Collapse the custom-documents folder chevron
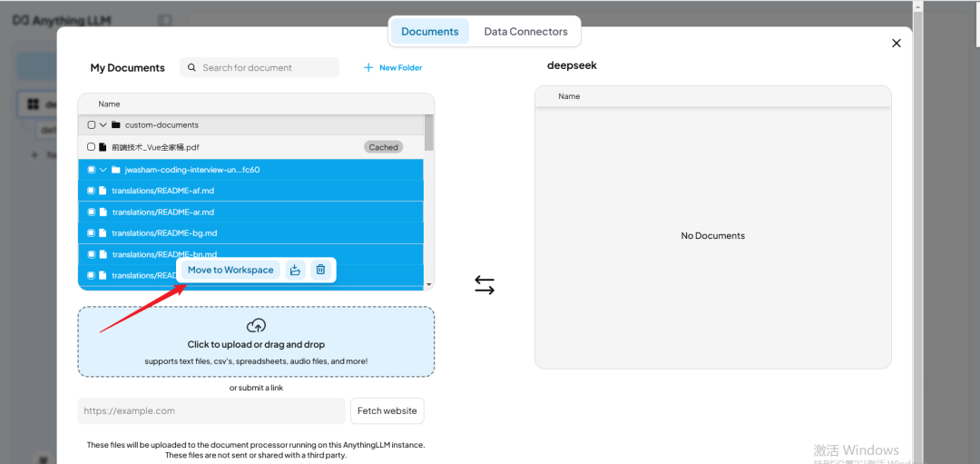The width and height of the screenshot is (980, 464). [x=103, y=125]
